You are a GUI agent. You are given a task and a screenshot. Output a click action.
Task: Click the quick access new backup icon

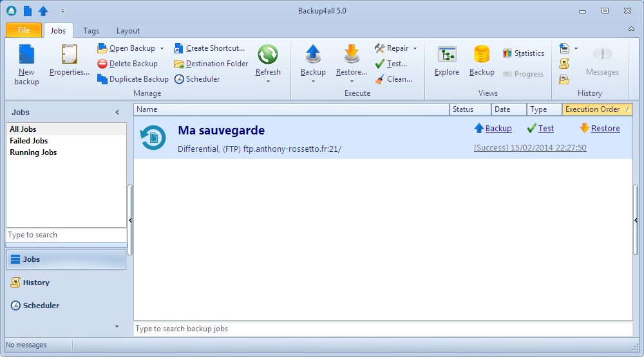click(28, 11)
